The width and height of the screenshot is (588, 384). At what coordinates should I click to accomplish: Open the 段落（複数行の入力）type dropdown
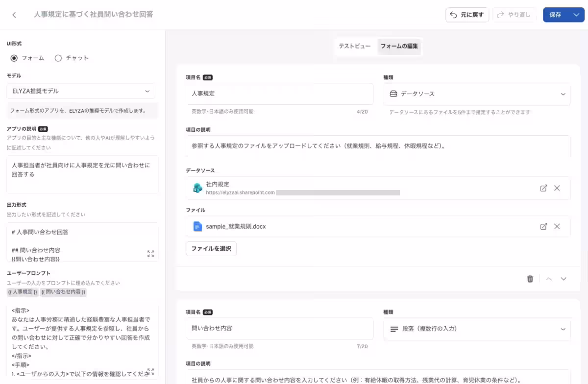[477, 329]
